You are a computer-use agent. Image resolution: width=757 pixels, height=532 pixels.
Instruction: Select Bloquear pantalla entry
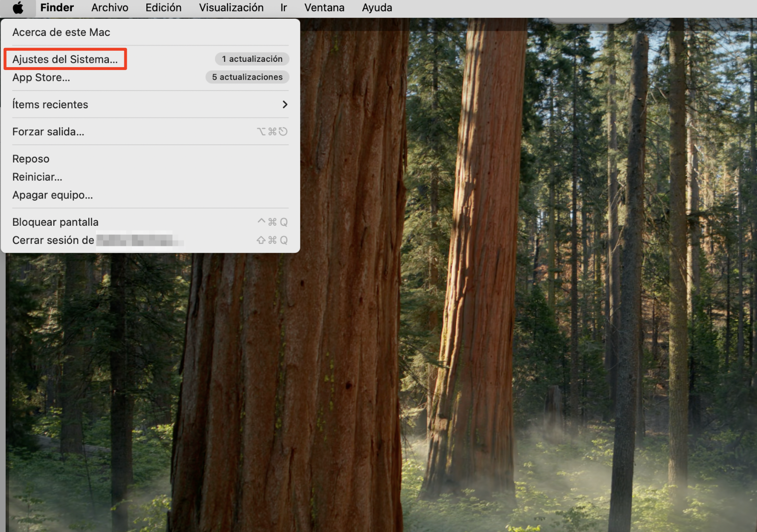coord(150,222)
